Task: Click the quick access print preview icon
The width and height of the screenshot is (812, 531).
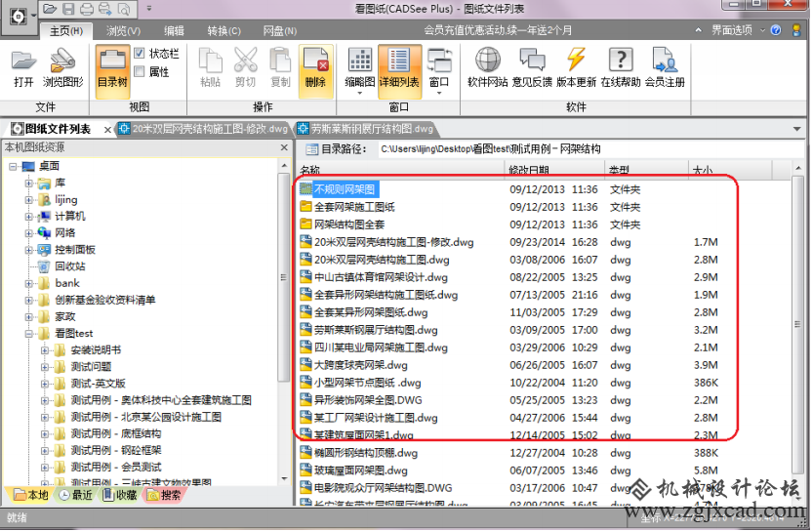Action: (124, 8)
